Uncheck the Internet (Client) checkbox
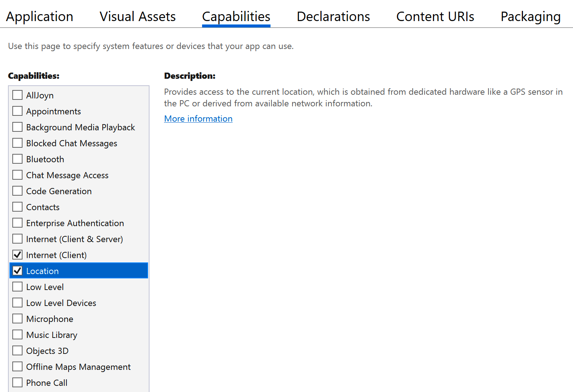 pyautogui.click(x=17, y=255)
